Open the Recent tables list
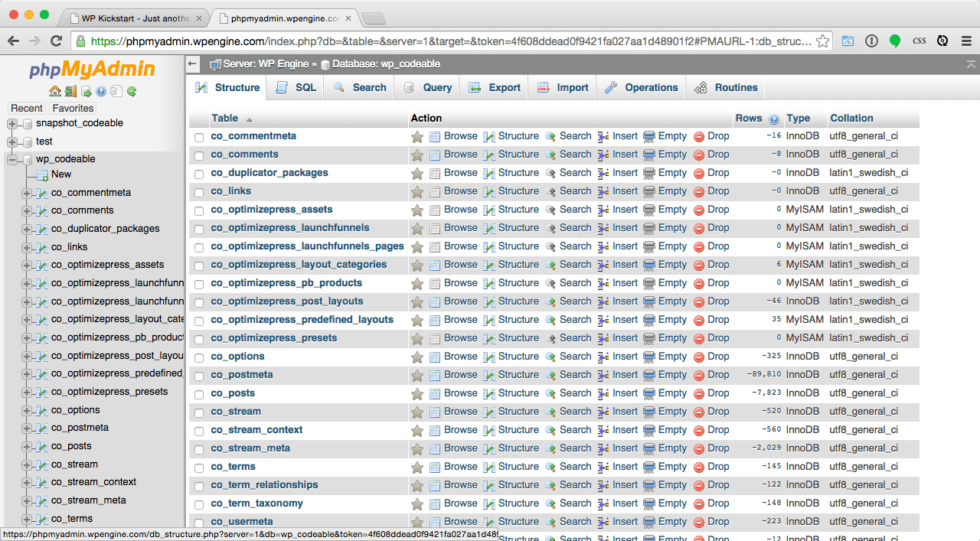 click(x=27, y=109)
